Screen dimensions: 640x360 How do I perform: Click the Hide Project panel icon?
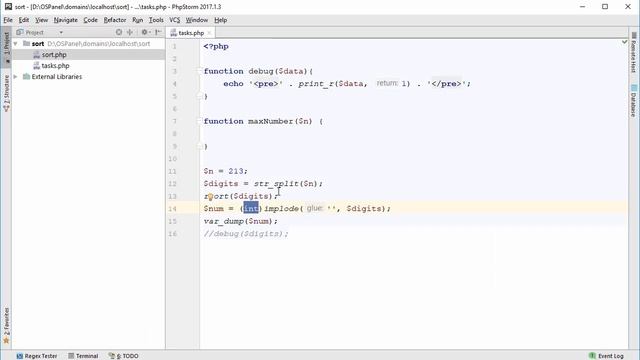tap(158, 32)
